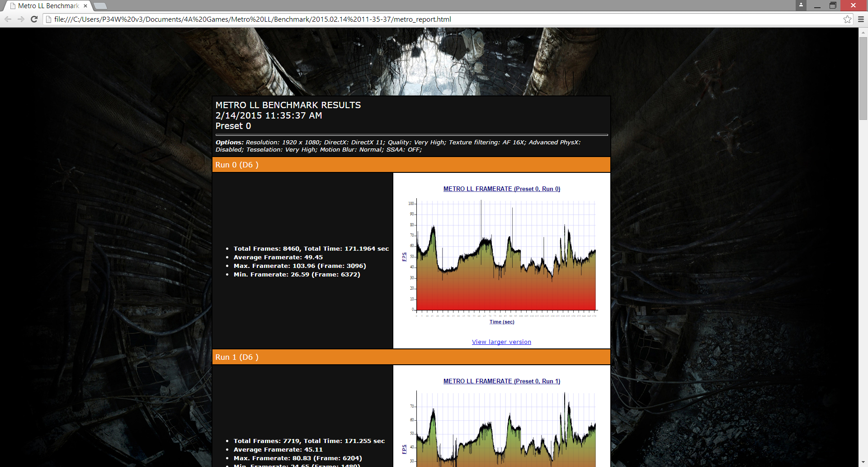Image resolution: width=868 pixels, height=467 pixels.
Task: Open the Run 0 View larger version link
Action: click(501, 342)
